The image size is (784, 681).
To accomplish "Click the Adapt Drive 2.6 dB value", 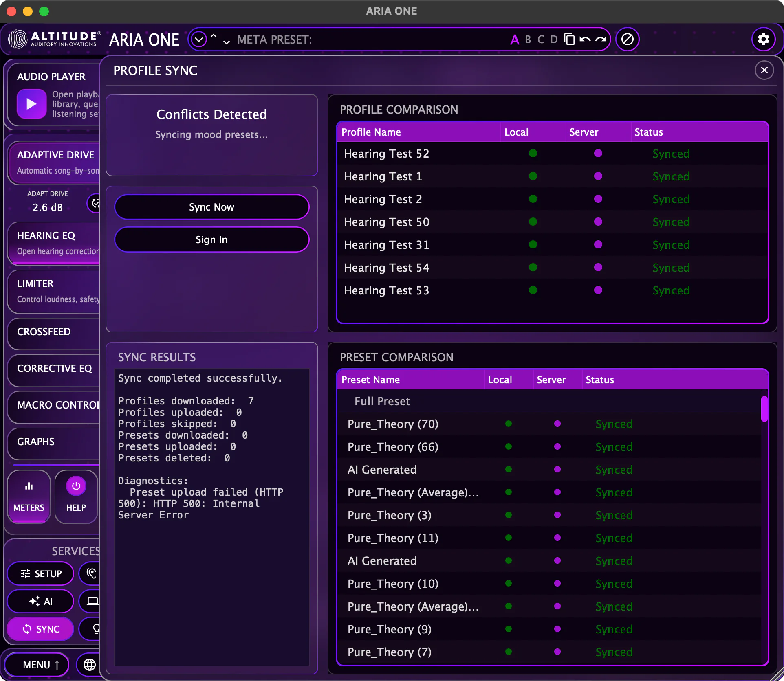I will (48, 207).
